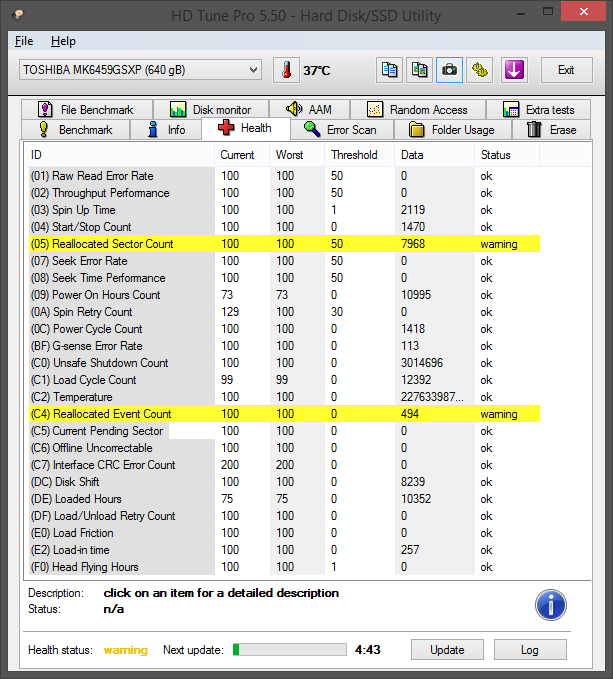Copy info to clipboard icon
Screen dimensions: 613x679
[x=389, y=70]
